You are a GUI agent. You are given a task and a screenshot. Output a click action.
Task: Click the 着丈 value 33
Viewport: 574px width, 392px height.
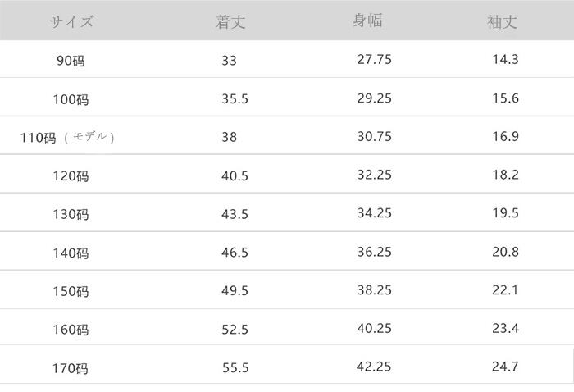tap(229, 60)
